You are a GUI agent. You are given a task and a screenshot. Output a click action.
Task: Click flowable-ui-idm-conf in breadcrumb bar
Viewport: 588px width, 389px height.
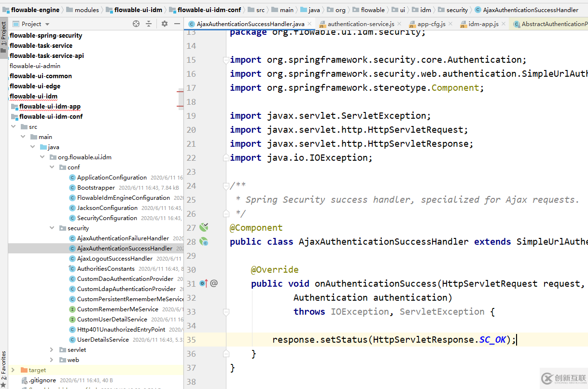point(209,10)
